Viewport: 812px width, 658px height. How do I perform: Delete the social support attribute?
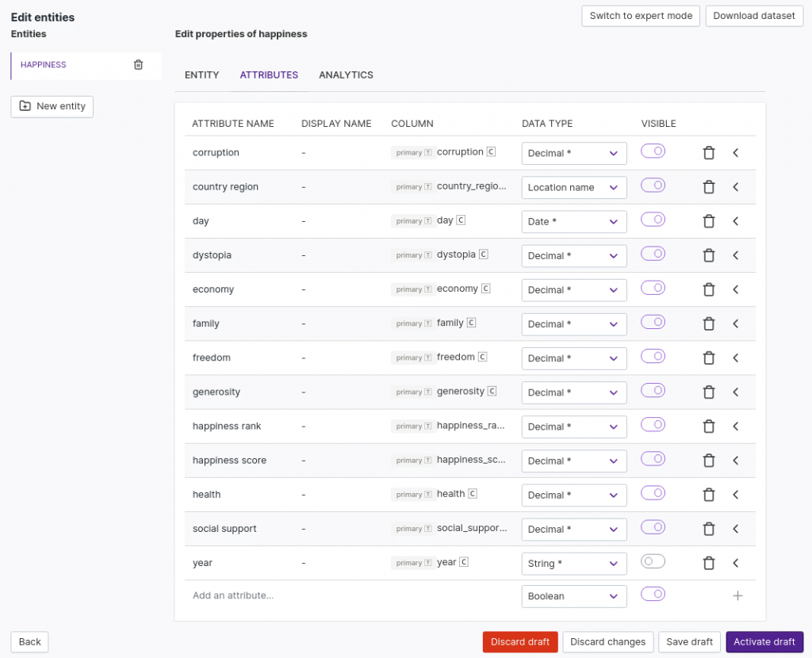pyautogui.click(x=709, y=529)
